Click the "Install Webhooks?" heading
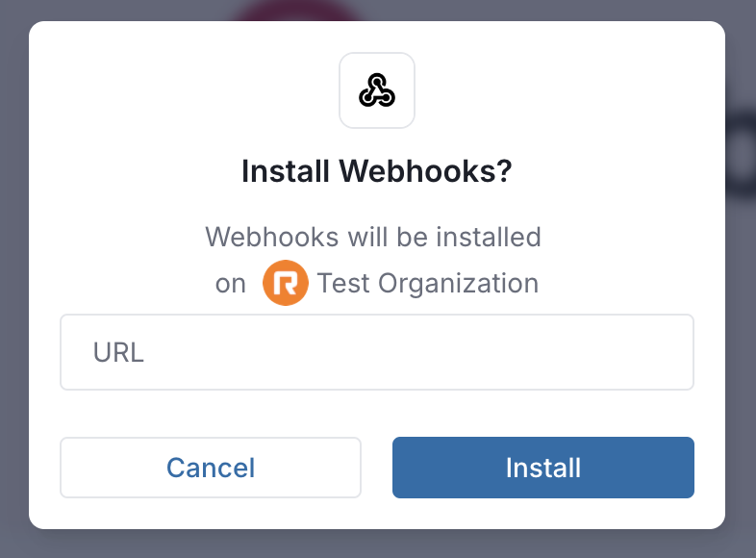The image size is (756, 558). [x=376, y=171]
